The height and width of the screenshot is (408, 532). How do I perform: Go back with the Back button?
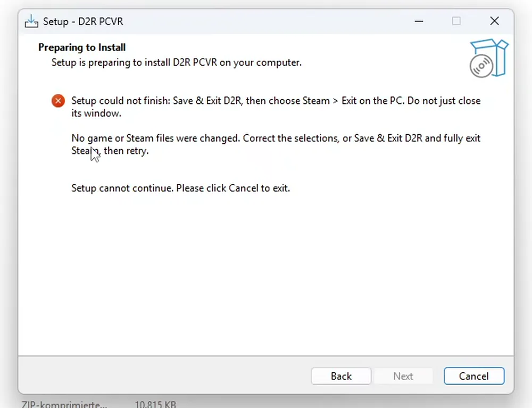(x=341, y=376)
